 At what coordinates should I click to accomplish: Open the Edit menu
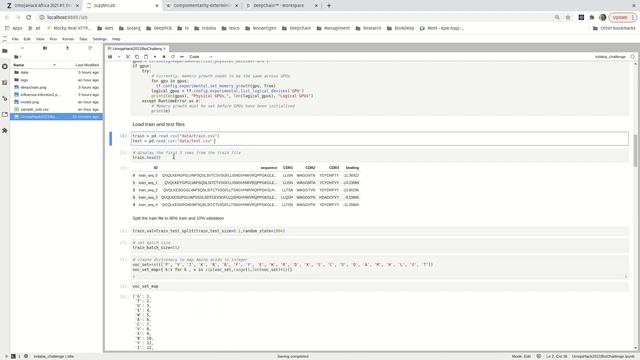point(27,39)
